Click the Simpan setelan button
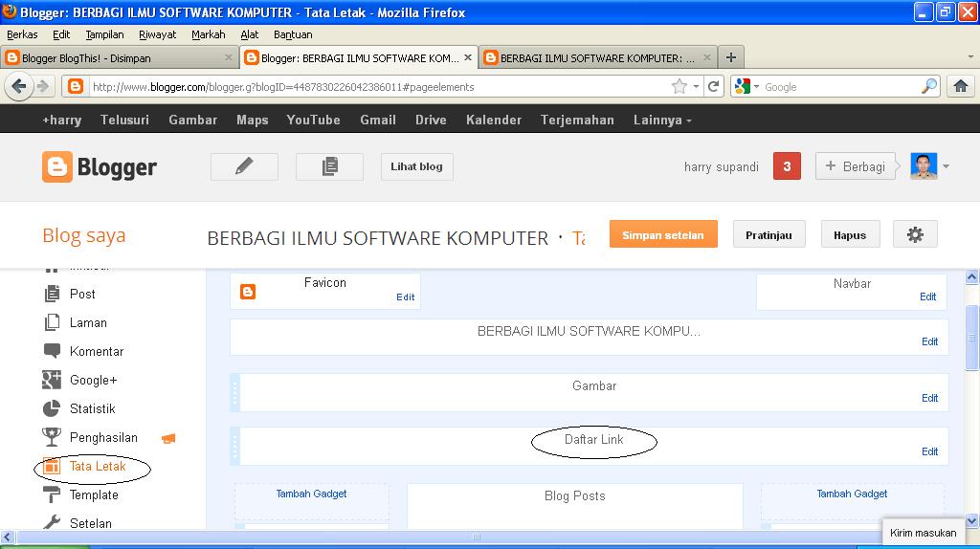 (663, 235)
